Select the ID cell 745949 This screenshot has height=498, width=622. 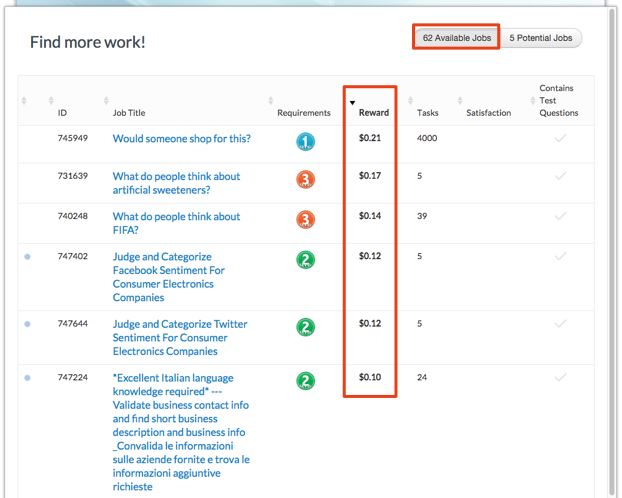click(x=73, y=138)
